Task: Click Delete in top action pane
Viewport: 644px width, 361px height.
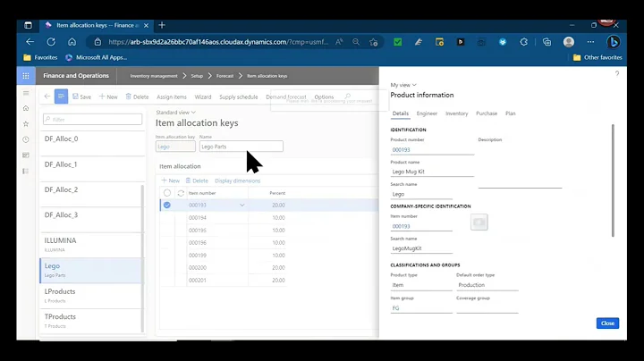Action: pyautogui.click(x=137, y=97)
